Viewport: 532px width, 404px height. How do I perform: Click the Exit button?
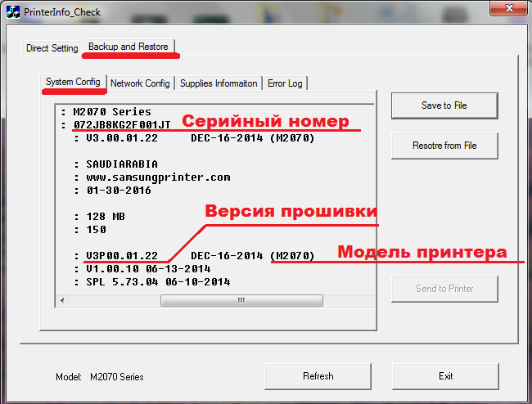[x=445, y=376]
